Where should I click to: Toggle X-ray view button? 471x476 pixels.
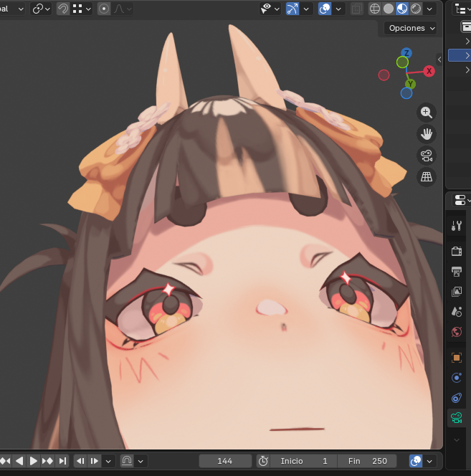pyautogui.click(x=357, y=9)
